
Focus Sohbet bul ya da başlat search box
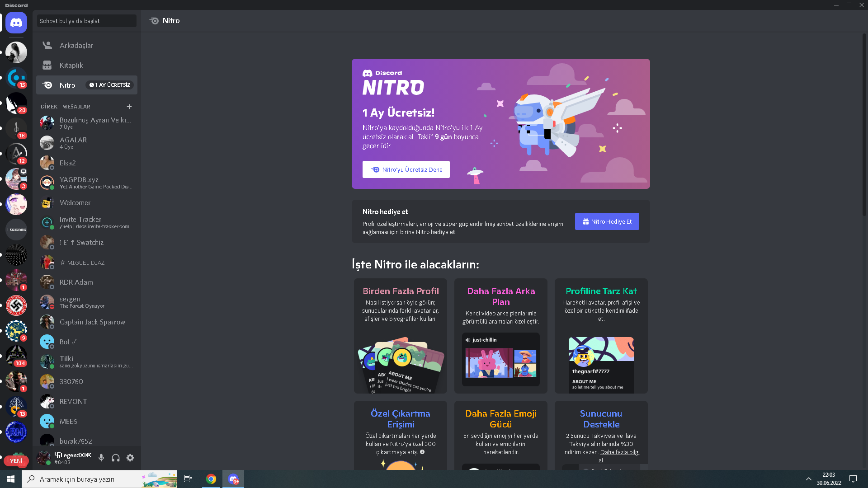point(86,21)
